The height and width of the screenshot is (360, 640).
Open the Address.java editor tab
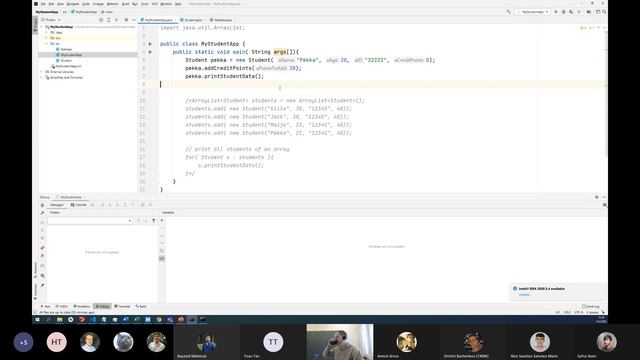222,20
